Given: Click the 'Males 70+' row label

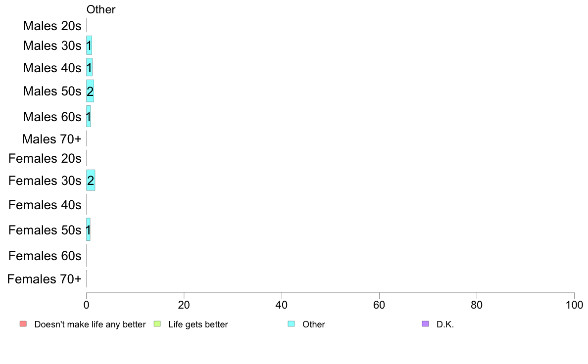Looking at the screenshot, I should click(x=52, y=139).
